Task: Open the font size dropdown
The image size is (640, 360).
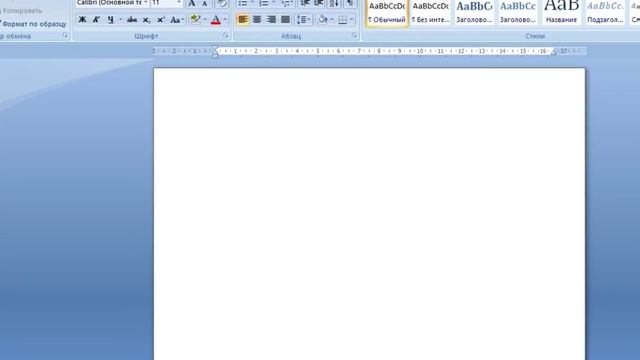Action: [179, 3]
